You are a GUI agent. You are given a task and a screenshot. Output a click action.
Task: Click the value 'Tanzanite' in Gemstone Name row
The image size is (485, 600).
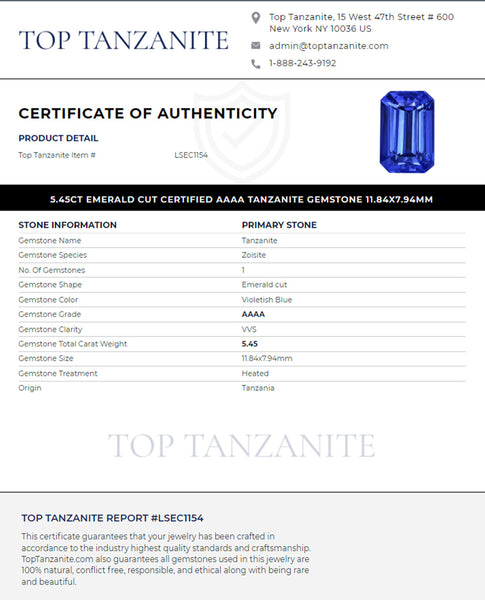pyautogui.click(x=260, y=241)
